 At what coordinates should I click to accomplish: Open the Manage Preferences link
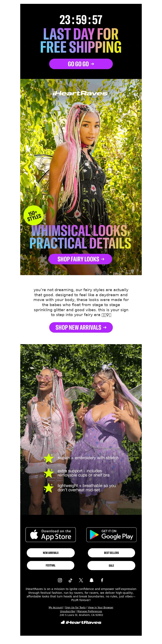point(90,611)
